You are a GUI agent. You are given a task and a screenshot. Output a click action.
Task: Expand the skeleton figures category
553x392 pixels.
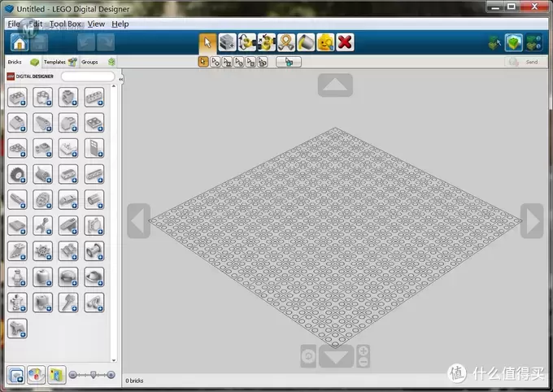coord(17,303)
